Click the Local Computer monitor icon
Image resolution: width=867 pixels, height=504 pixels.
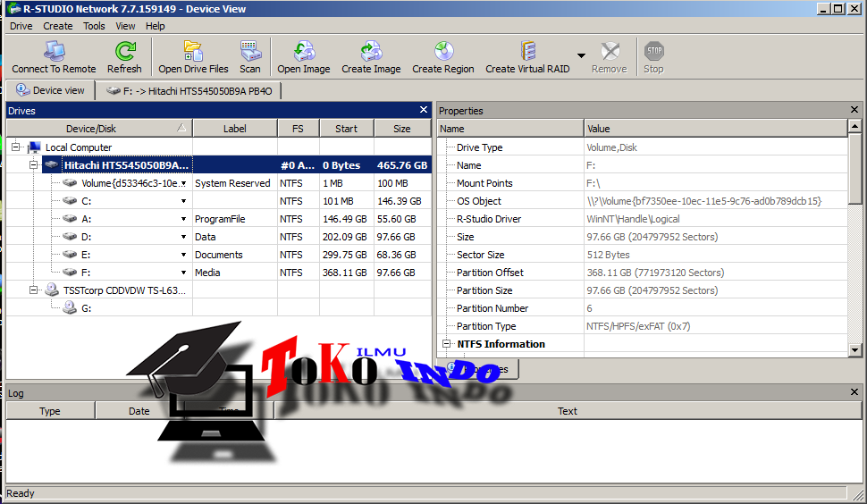pos(34,147)
